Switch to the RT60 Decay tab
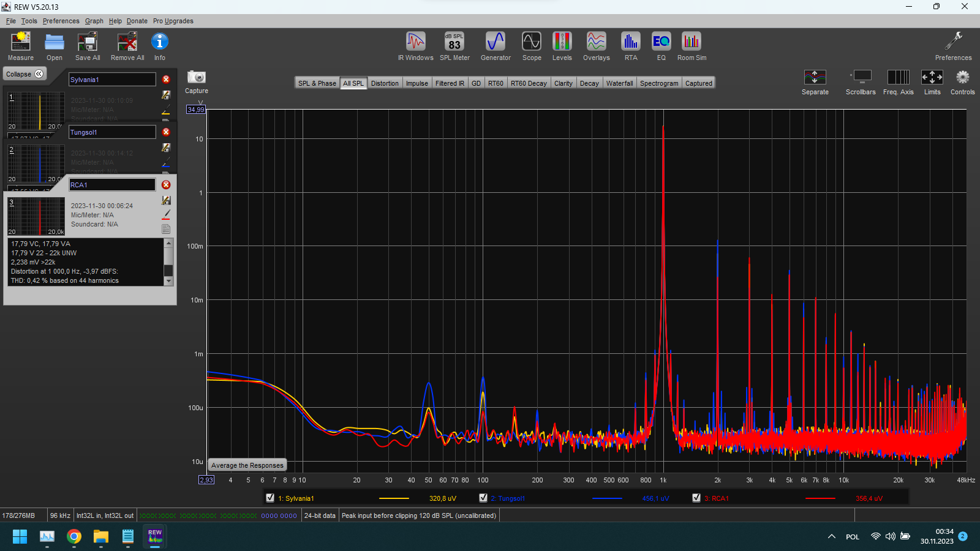 pyautogui.click(x=529, y=83)
